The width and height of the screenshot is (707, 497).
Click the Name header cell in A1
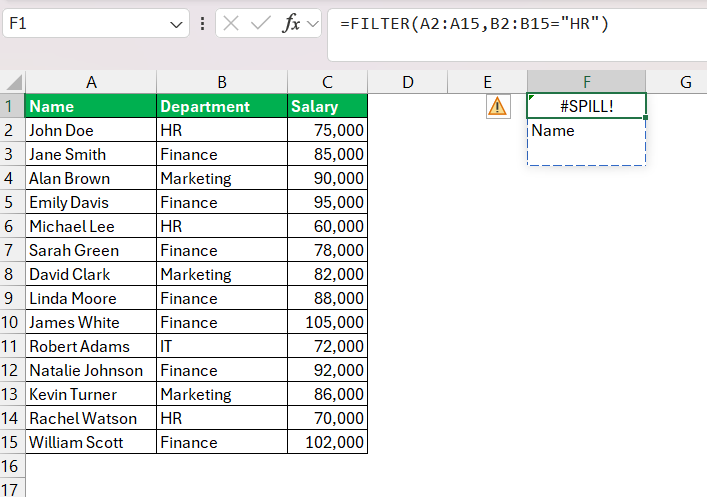[91, 106]
